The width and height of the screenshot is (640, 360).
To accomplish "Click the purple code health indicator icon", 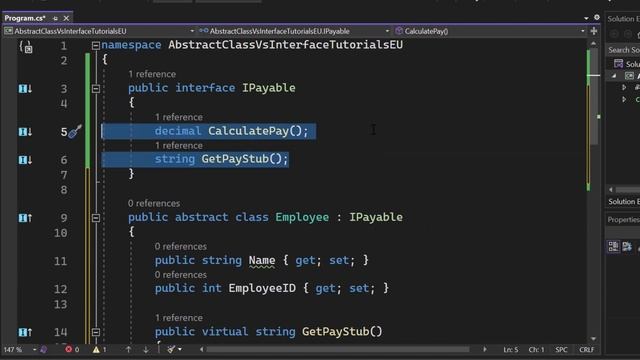I will (44, 350).
